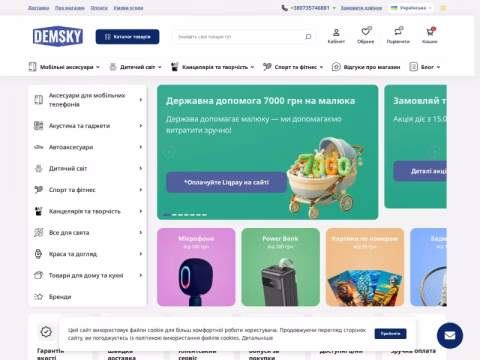Open the Умови угоди top link

click(x=128, y=8)
